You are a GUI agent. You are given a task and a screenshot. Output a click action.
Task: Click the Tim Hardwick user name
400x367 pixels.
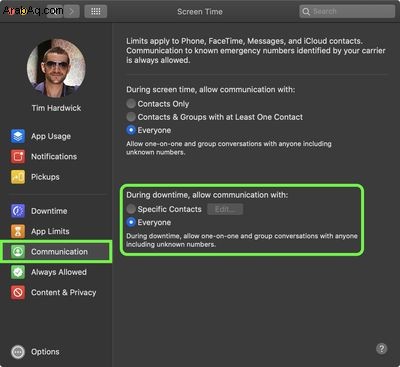56,108
